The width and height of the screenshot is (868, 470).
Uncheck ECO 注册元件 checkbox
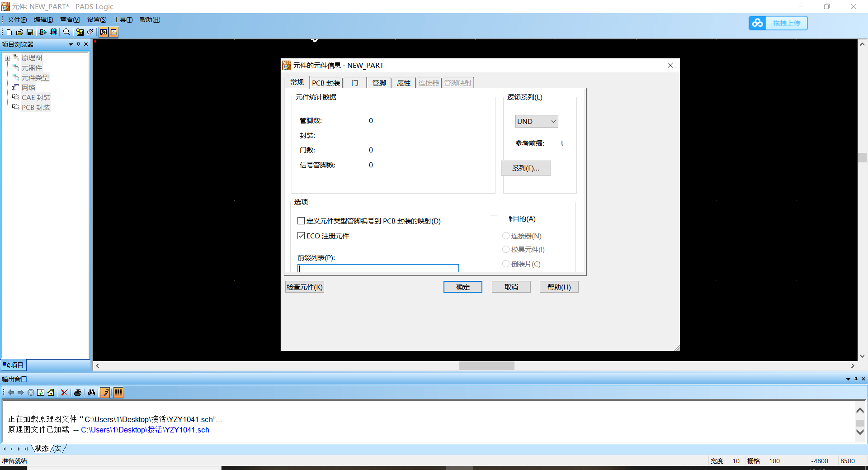coord(301,236)
